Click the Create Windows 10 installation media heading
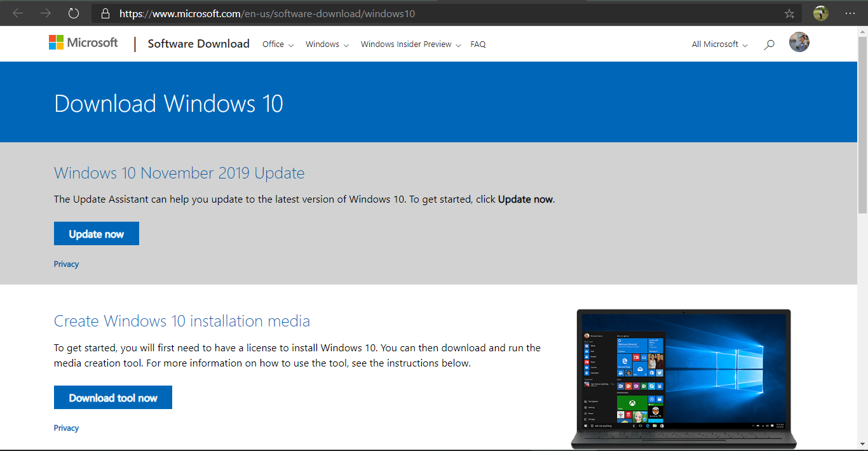 (x=182, y=321)
